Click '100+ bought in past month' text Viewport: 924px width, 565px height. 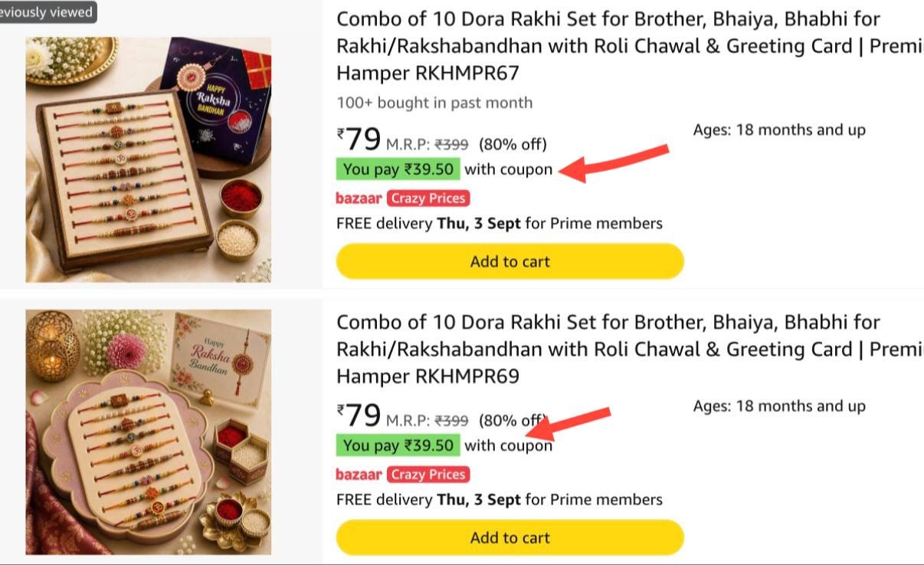tap(434, 103)
